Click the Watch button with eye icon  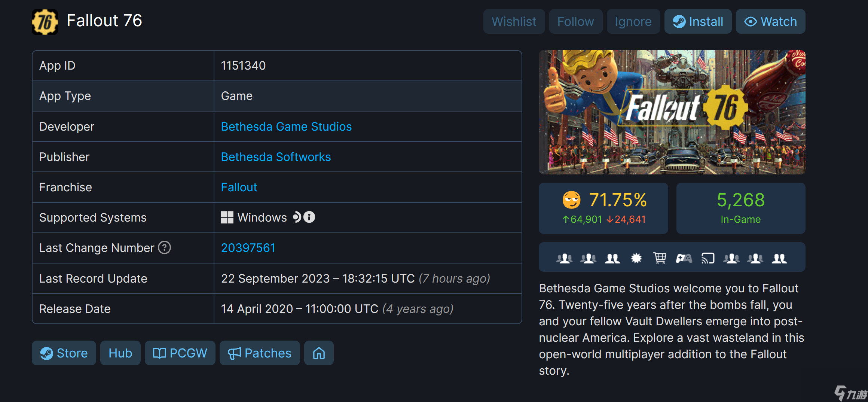click(x=771, y=21)
